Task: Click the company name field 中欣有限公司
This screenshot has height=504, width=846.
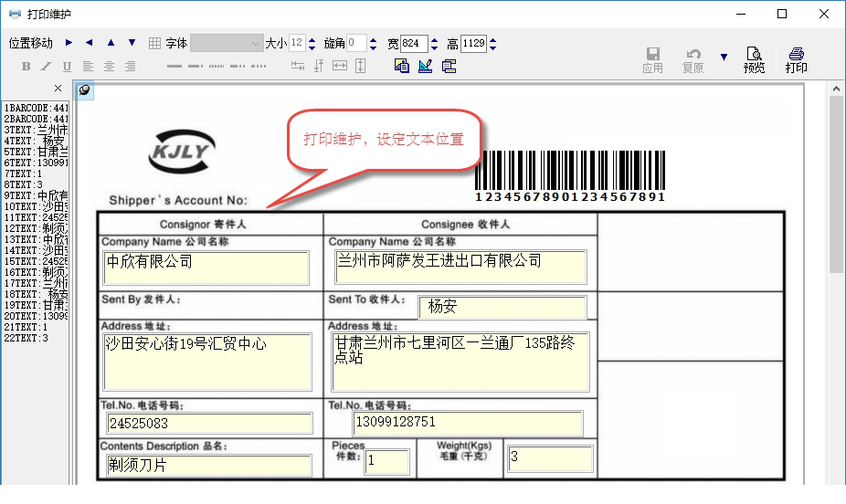Action: pyautogui.click(x=206, y=267)
